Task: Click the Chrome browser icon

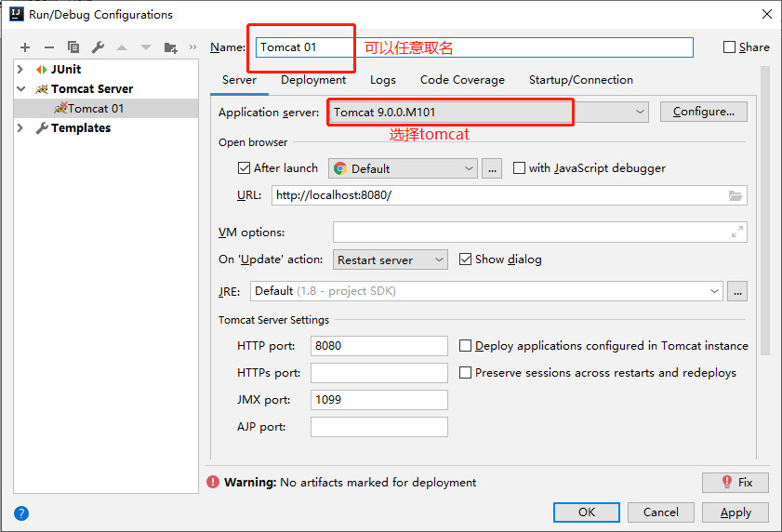Action: [x=340, y=168]
